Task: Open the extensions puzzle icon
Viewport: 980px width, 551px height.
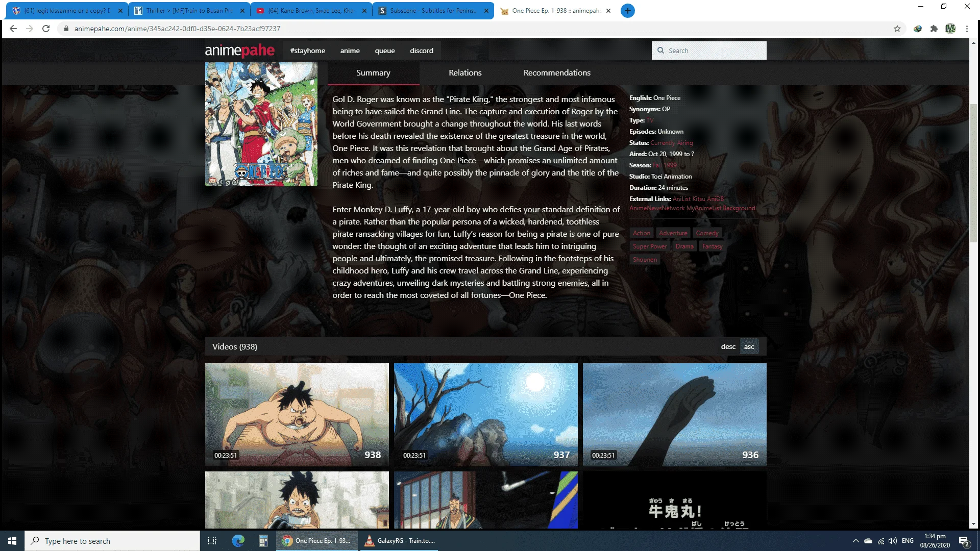Action: pos(934,29)
